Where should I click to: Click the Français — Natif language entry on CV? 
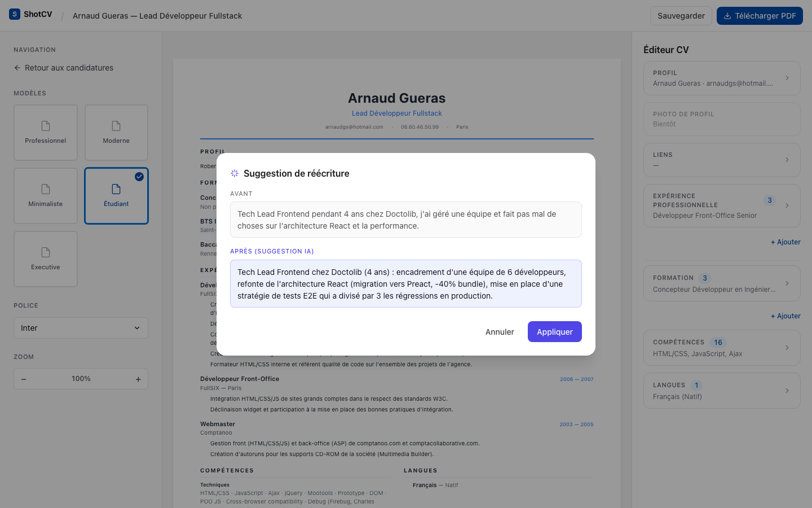click(435, 485)
